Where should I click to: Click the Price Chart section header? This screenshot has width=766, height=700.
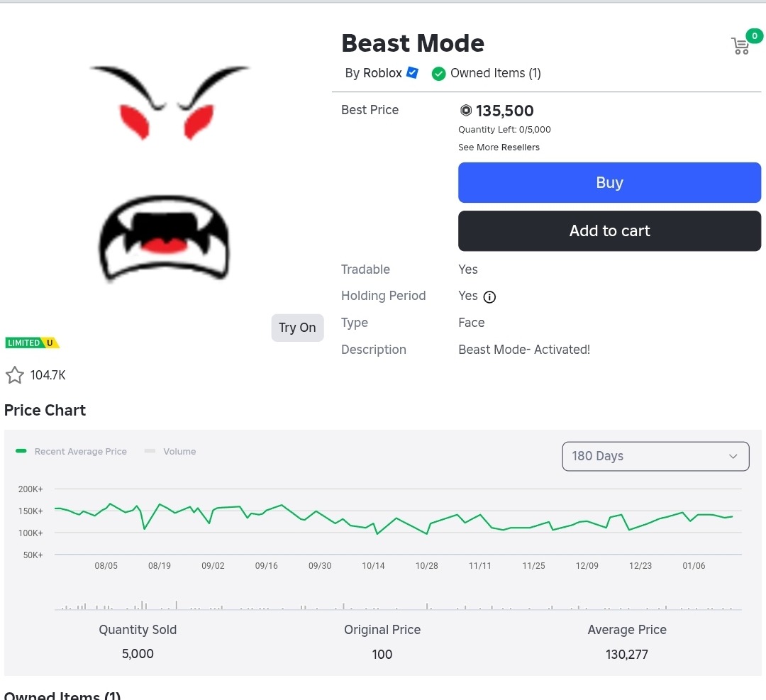pyautogui.click(x=45, y=410)
